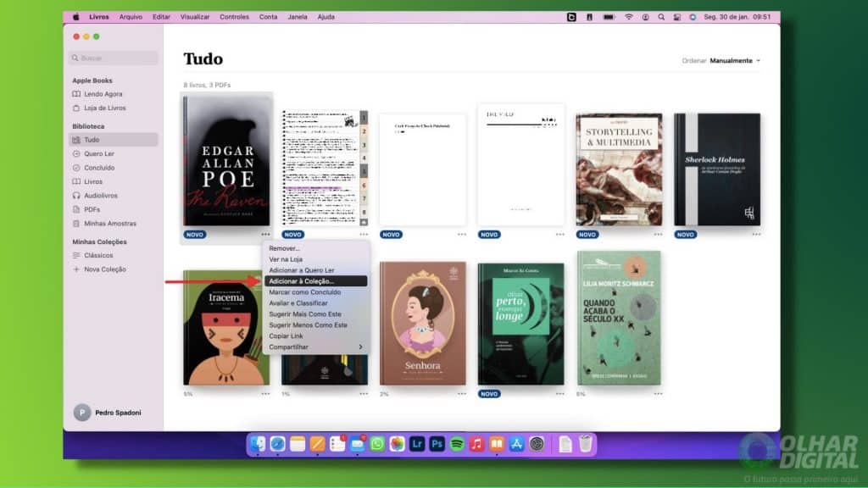
Task: Open the Music app in the Dock
Action: [476, 444]
